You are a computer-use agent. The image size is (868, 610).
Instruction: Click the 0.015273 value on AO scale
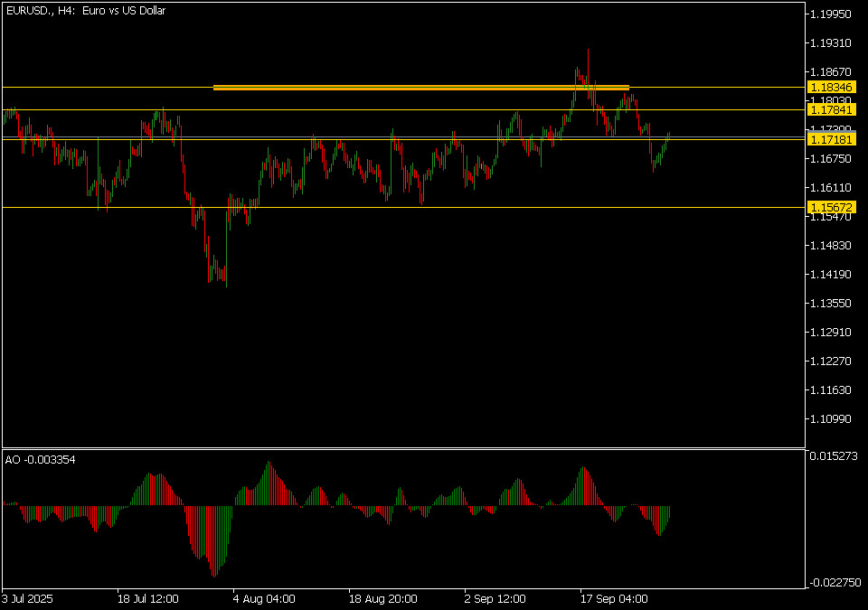click(834, 456)
